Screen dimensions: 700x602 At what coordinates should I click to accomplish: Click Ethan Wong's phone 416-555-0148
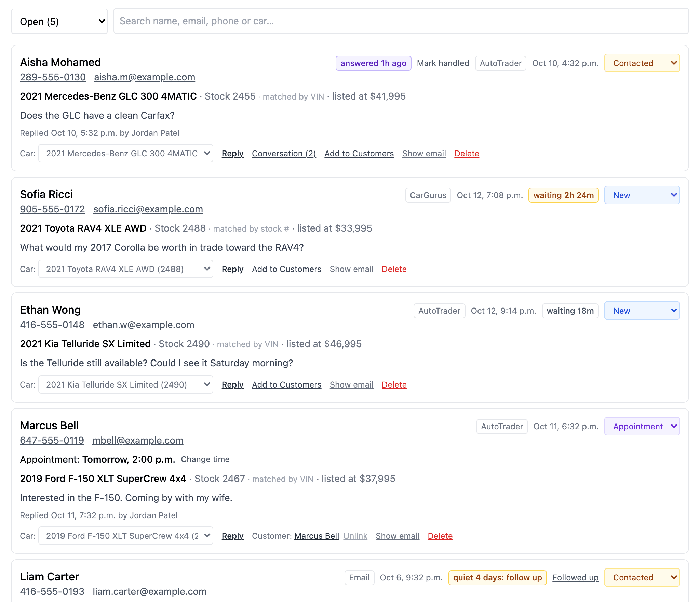point(52,325)
